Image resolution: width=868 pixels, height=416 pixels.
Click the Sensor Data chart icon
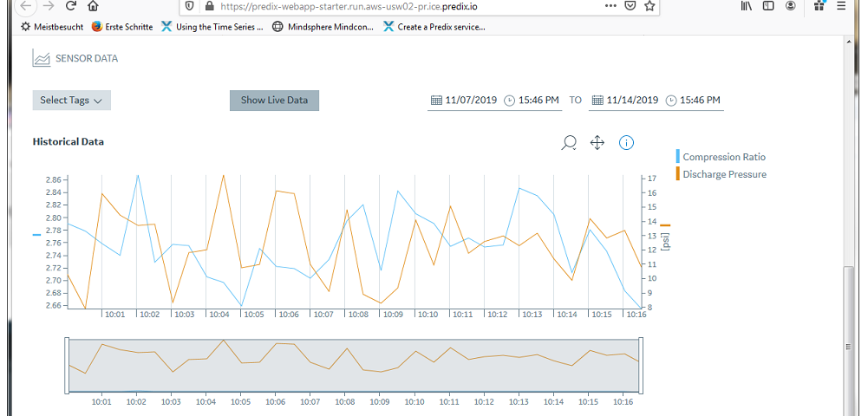click(x=41, y=58)
